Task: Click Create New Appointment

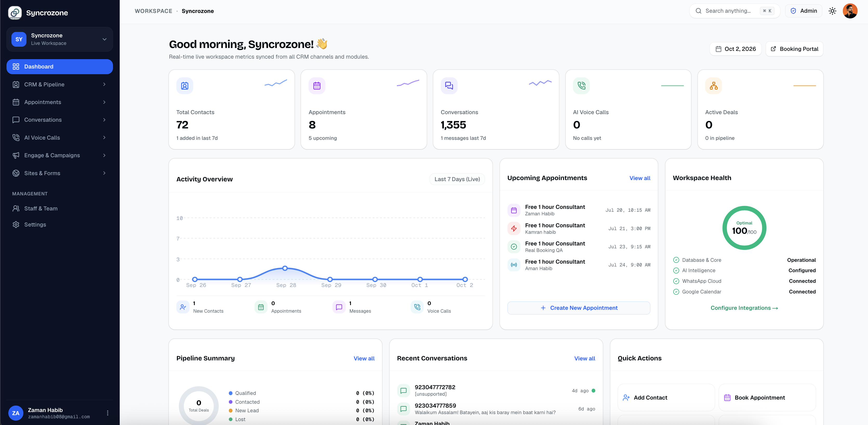Action: [579, 308]
